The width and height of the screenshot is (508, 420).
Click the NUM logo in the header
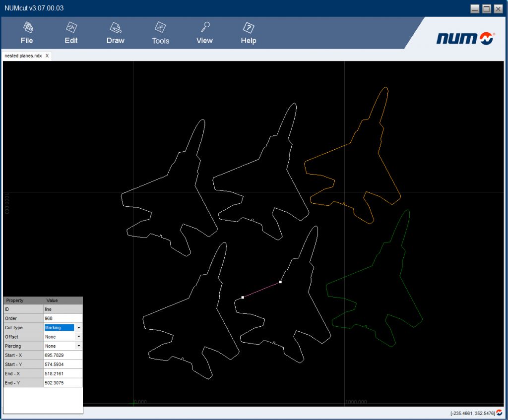pyautogui.click(x=465, y=37)
